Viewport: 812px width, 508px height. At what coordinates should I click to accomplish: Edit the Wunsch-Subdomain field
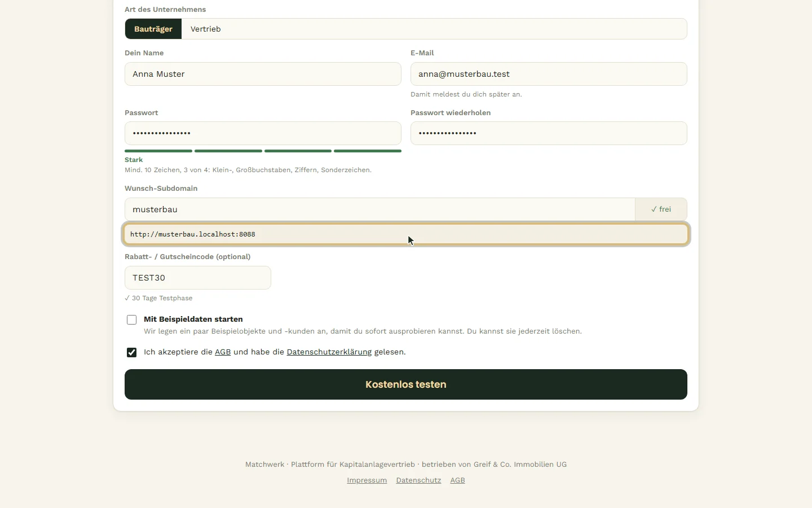[x=380, y=209]
